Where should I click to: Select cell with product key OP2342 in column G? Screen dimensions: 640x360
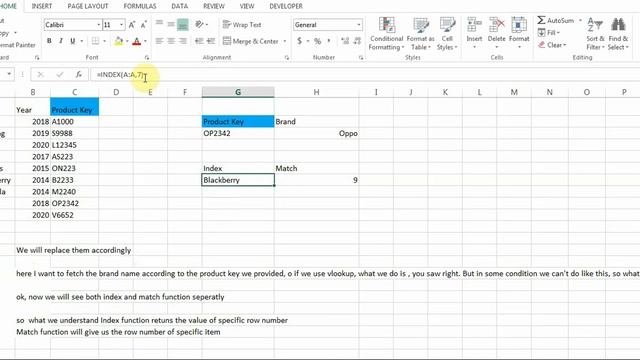pos(238,133)
